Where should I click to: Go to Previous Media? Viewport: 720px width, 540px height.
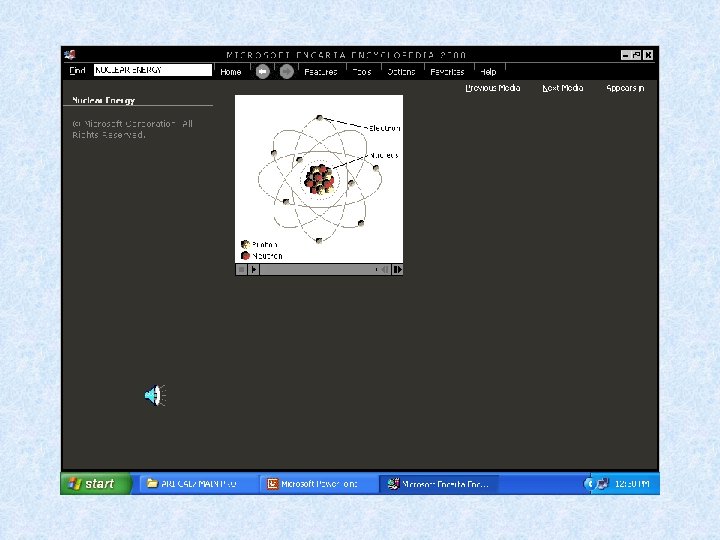pos(493,88)
